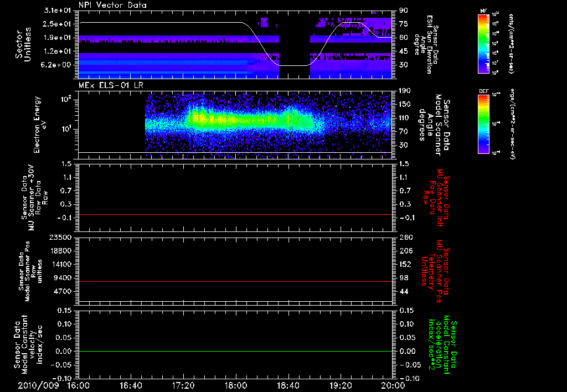Viewport: 567px width, 392px height.
Task: Select the 'NPI Vector Data' panel title
Action: [x=112, y=5]
